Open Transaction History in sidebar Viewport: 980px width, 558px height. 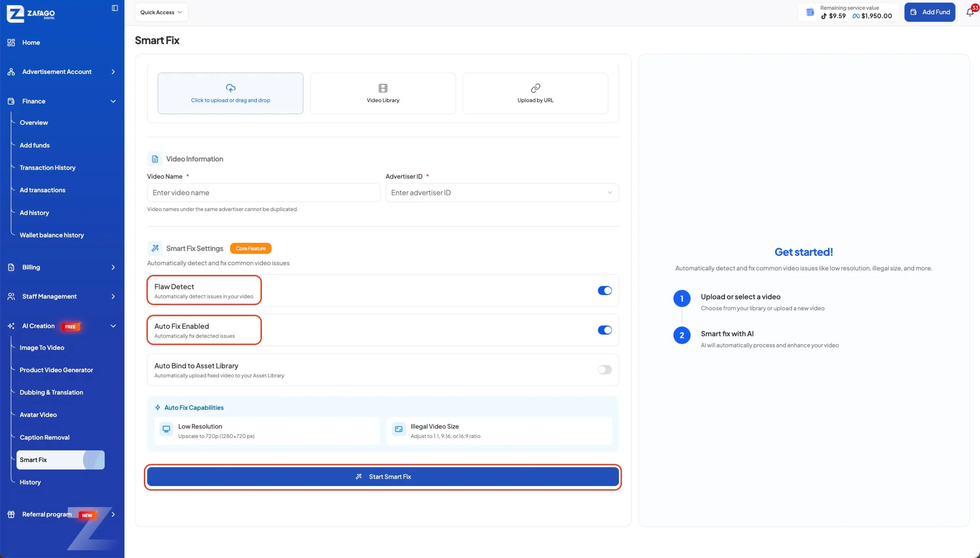pyautogui.click(x=47, y=167)
